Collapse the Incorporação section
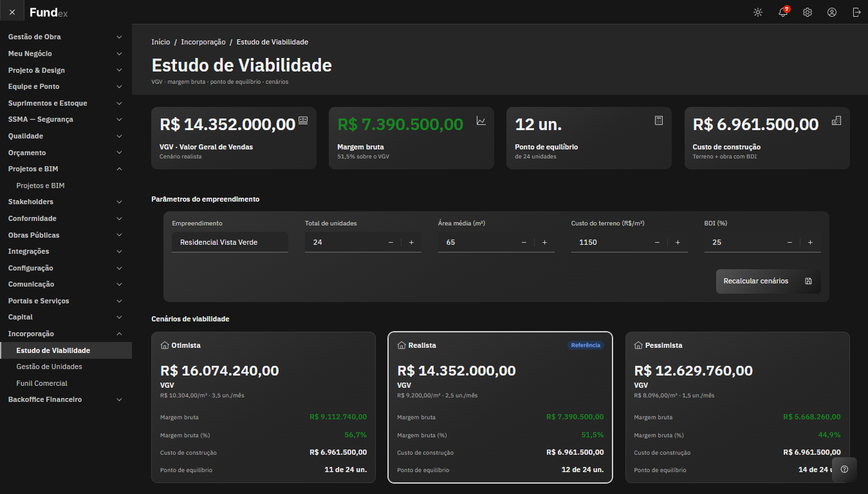 pyautogui.click(x=66, y=334)
